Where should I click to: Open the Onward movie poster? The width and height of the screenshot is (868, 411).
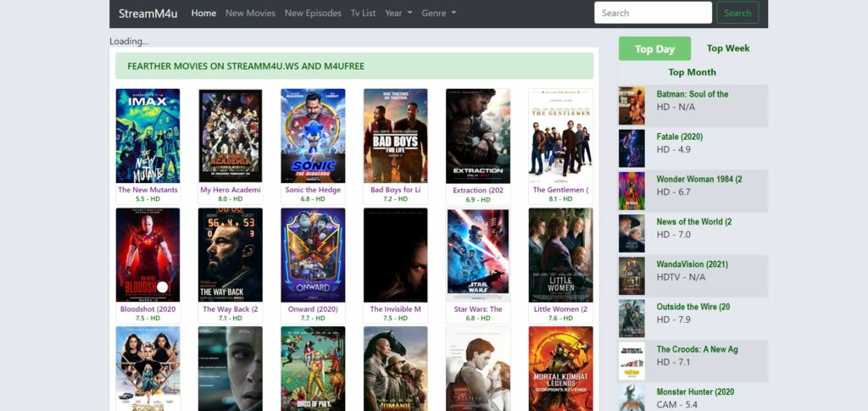[313, 255]
